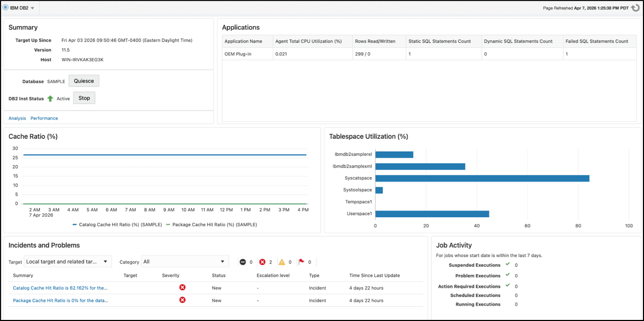
Task: Click Dynamic SQL Statements Count header
Action: pos(522,41)
